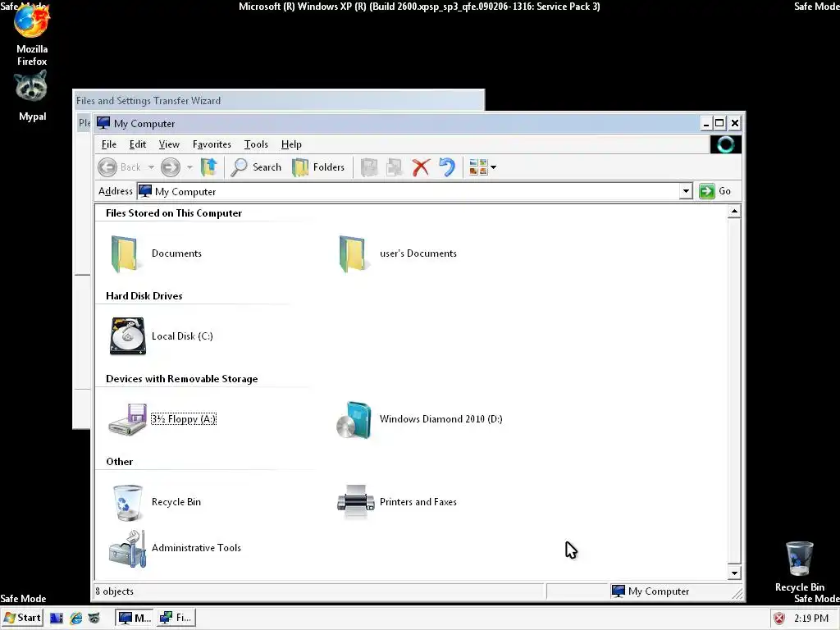Go up one folder level

point(208,167)
